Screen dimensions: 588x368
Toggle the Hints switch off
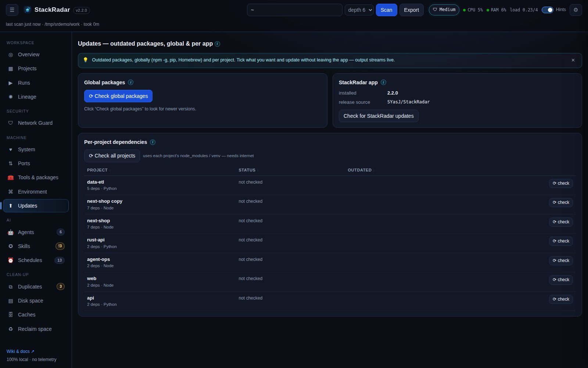tap(548, 10)
